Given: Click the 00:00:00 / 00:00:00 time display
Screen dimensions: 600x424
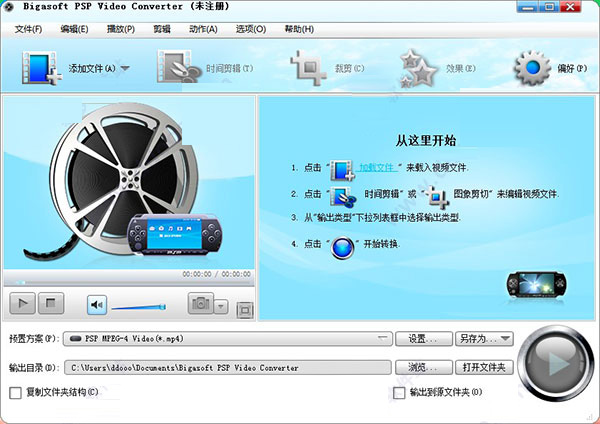Looking at the screenshot, I should (216, 274).
